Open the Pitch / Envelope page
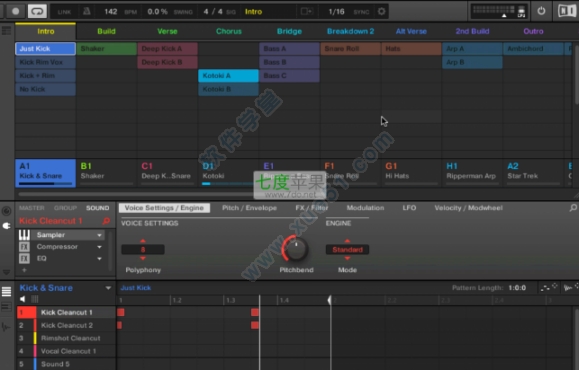Viewport: 579px width, 370px height. [249, 208]
